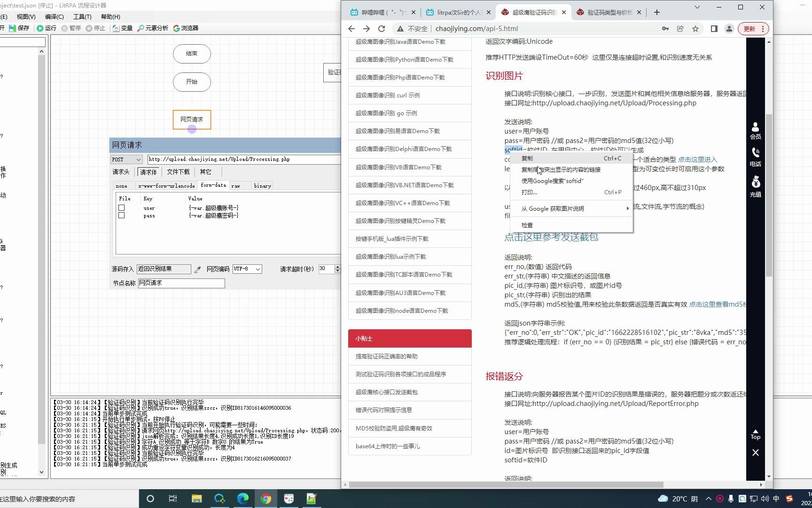This screenshot has width=812, height=508.
Task: Click the saved-passwords key icon in the address bar
Action: [x=665, y=29]
